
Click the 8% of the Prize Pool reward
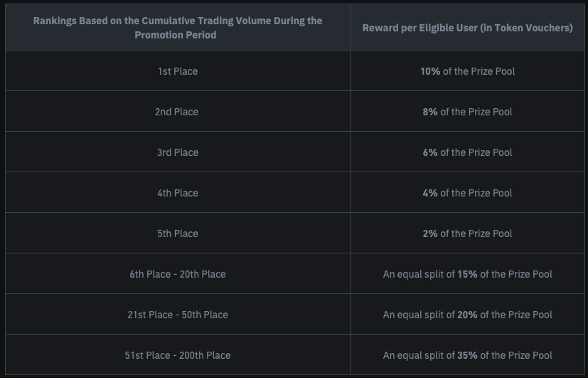(467, 112)
